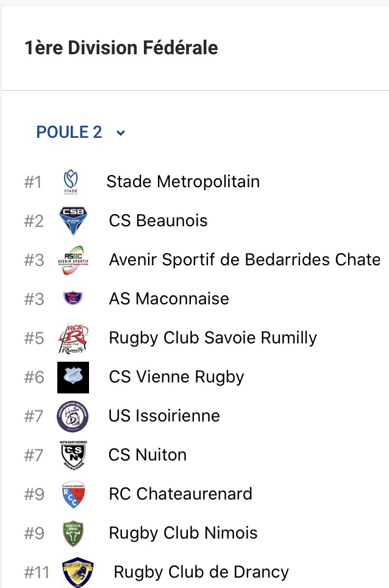
Task: Open the Rugby Club de Drancy link
Action: 201,572
